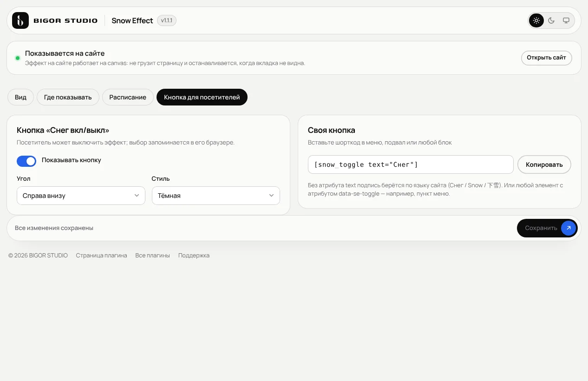Click the Открыть сайт button
Screen dimensions: 588x381
[x=546, y=58]
